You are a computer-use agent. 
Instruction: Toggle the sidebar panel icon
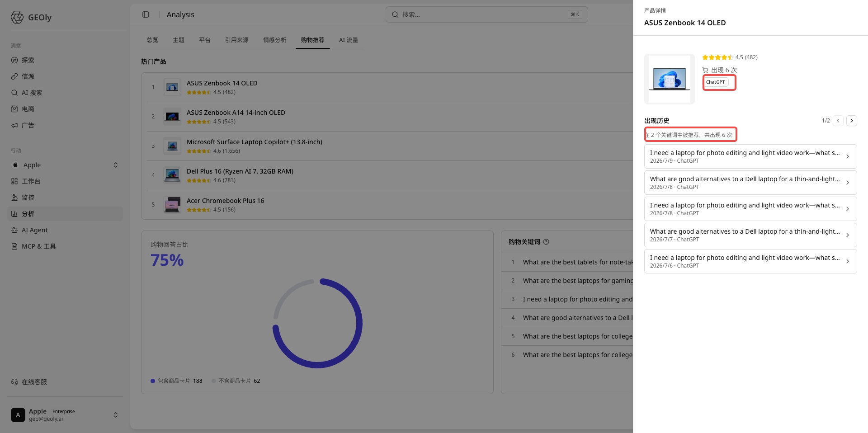click(x=146, y=14)
